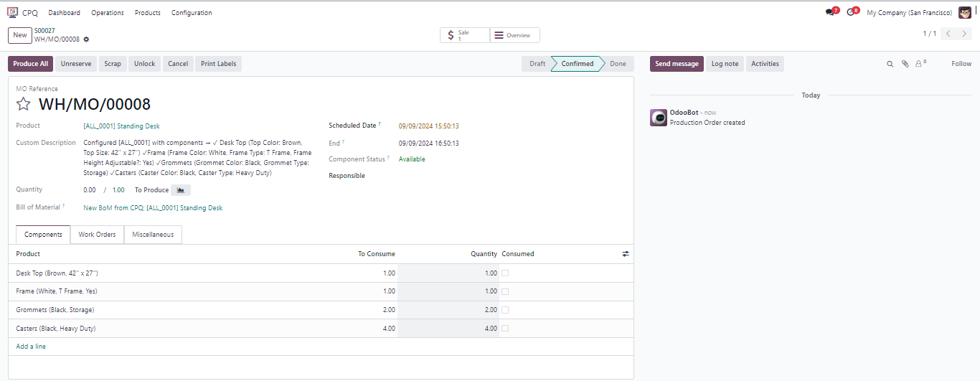Open the user avatar menu
The image size is (980, 381).
(965, 12)
